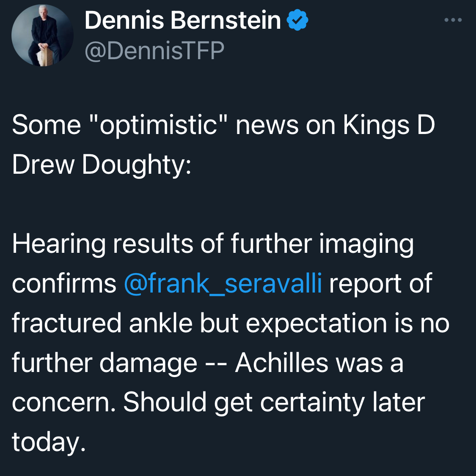Click the final word "today."
476x476 pixels.
coord(49,442)
